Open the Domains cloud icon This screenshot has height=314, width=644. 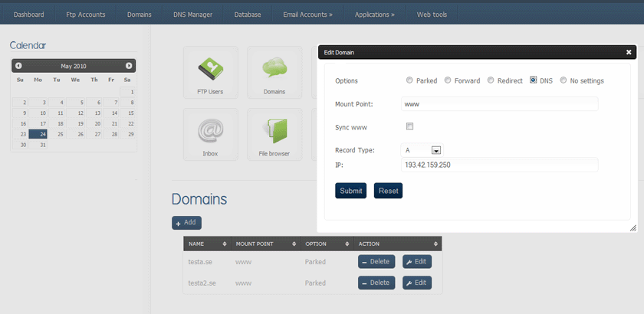pyautogui.click(x=274, y=72)
